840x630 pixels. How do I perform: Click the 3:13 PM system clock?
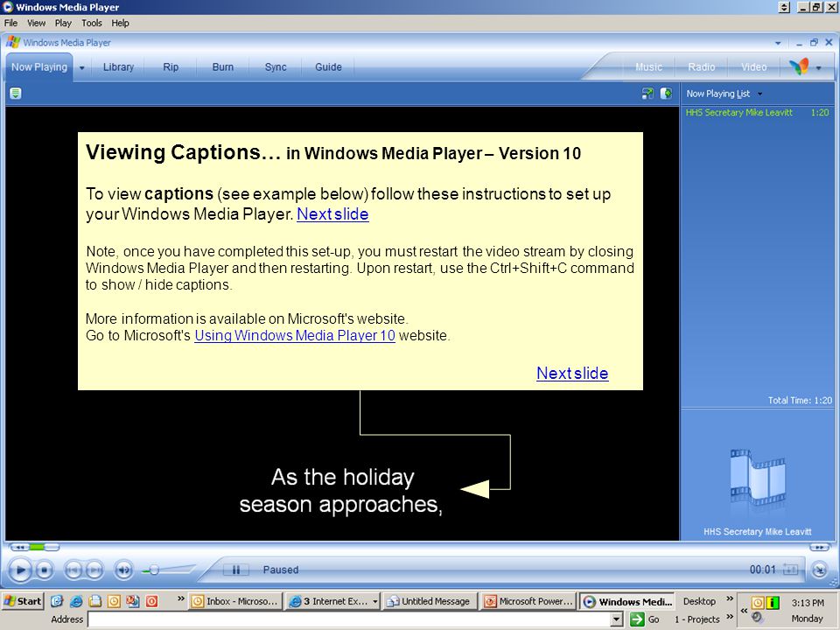coord(808,603)
